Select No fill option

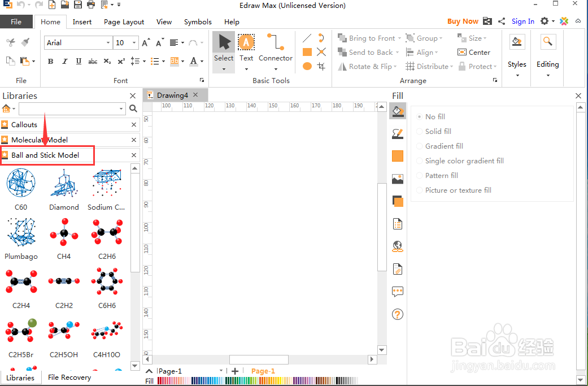[431, 116]
